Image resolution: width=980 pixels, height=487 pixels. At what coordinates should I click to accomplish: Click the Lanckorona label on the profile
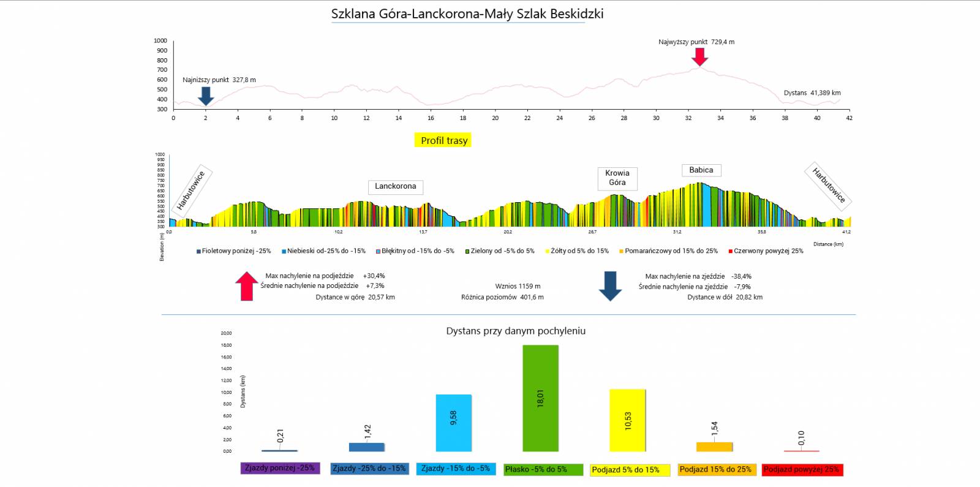pyautogui.click(x=395, y=186)
